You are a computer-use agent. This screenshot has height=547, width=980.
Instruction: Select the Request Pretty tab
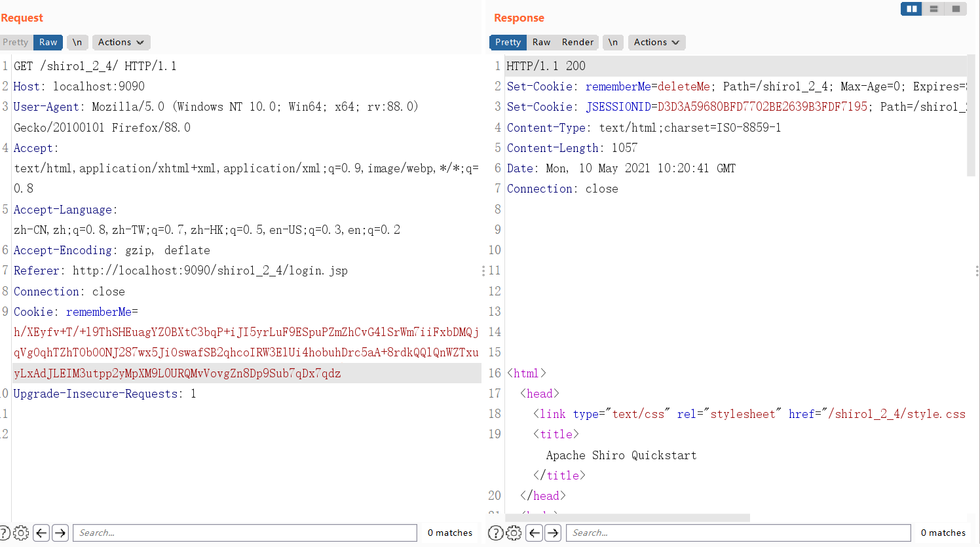tap(16, 42)
